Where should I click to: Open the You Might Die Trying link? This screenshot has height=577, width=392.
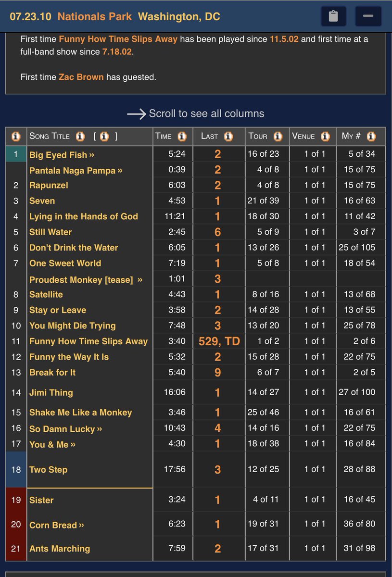pyautogui.click(x=73, y=326)
